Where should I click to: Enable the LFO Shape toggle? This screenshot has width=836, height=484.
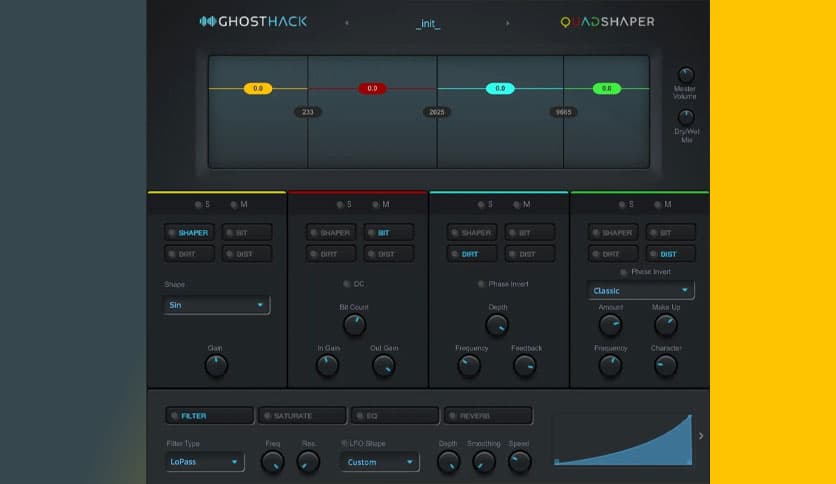[344, 443]
